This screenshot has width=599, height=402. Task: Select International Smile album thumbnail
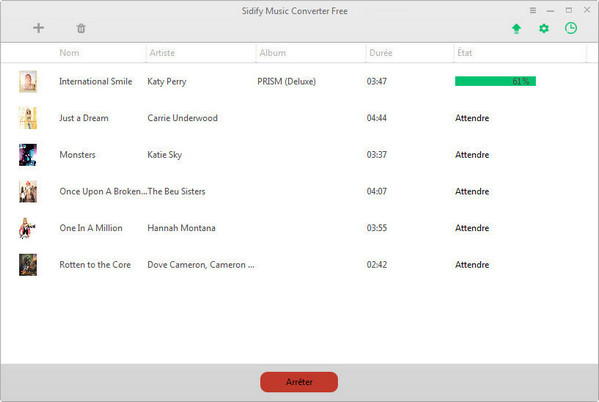(28, 81)
